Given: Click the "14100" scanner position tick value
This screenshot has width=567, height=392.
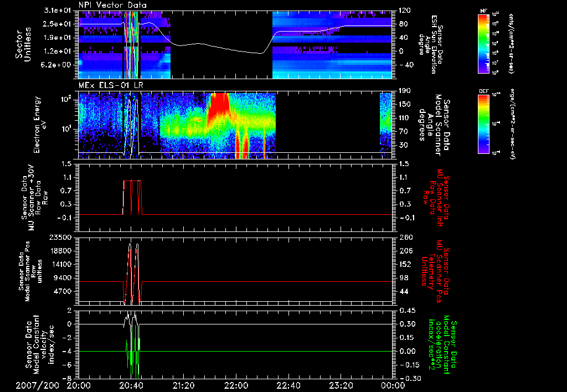Looking at the screenshot, I should click(61, 264).
